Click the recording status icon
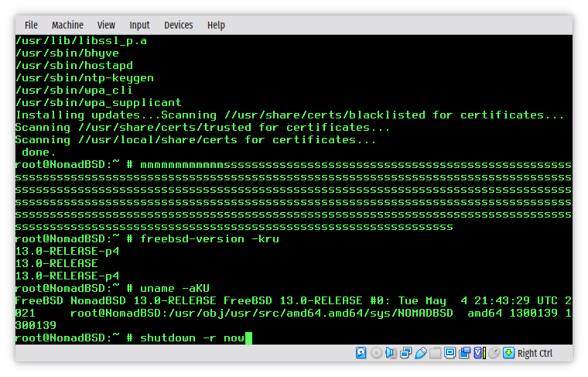 point(464,353)
